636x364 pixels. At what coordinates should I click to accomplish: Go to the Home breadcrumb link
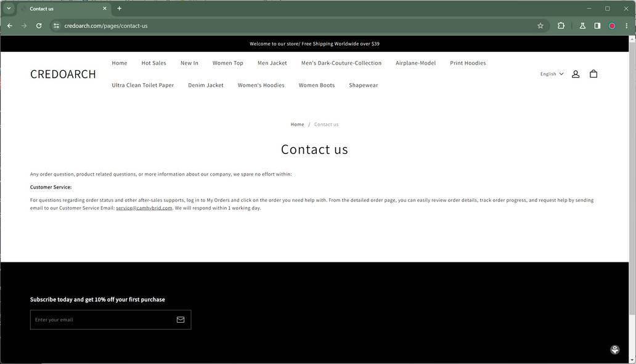[296, 124]
